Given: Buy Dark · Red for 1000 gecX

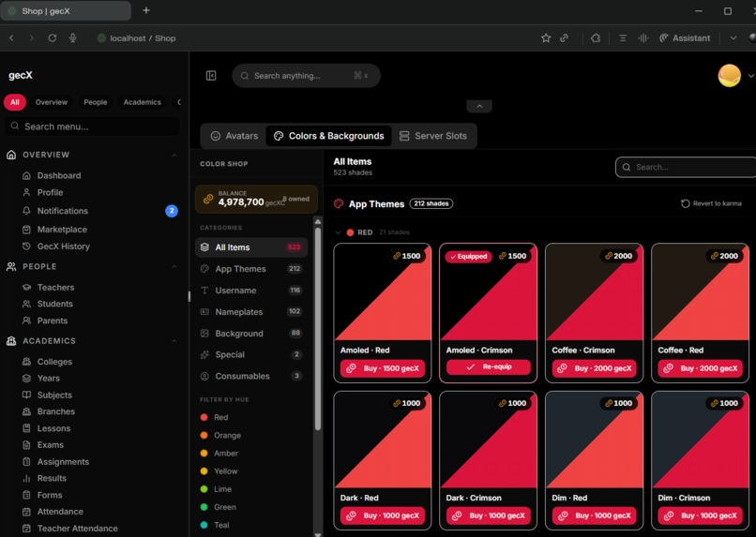Looking at the screenshot, I should coord(383,515).
